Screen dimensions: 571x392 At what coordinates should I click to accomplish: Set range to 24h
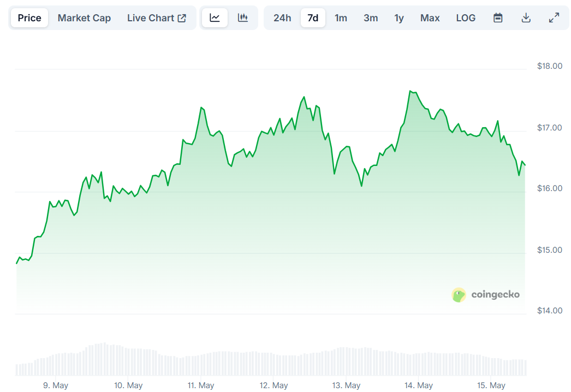282,18
